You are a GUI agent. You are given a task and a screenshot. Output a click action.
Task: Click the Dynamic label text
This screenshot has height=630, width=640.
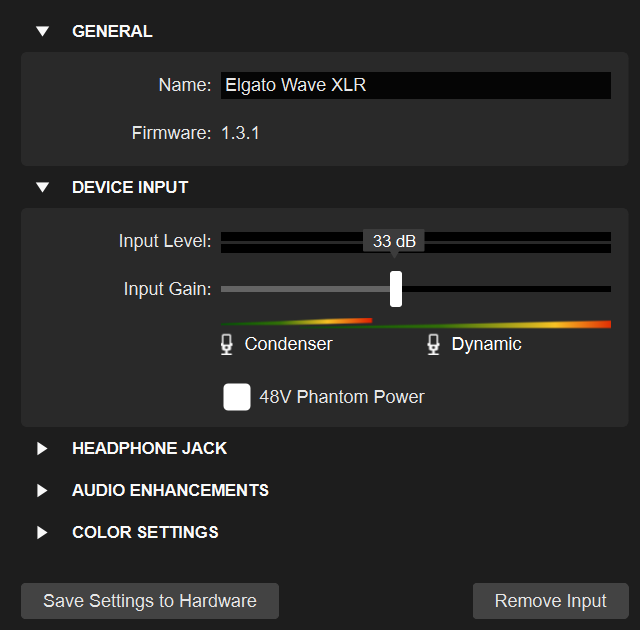tap(487, 344)
